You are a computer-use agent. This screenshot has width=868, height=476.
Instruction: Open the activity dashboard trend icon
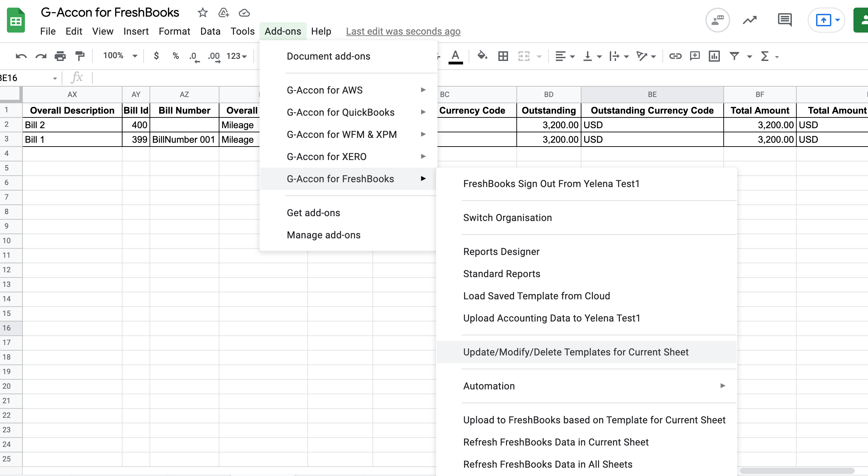coord(750,20)
